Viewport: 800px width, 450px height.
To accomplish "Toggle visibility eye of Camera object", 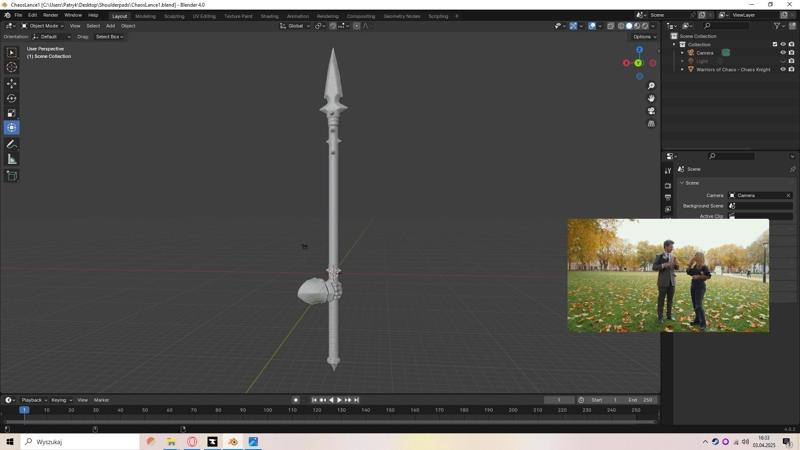I will tap(783, 53).
